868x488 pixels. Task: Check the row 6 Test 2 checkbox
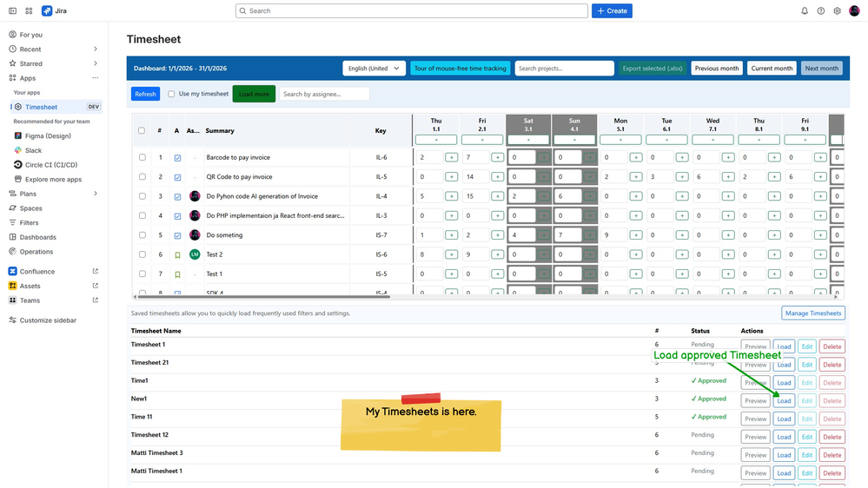point(142,254)
